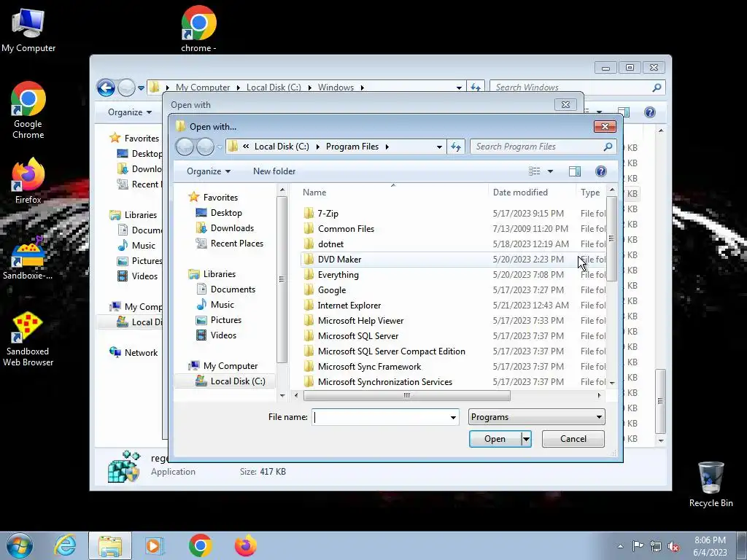Viewport: 747px width, 560px height.
Task: Select the Microsoft Sync Framework folder
Action: [x=369, y=366]
